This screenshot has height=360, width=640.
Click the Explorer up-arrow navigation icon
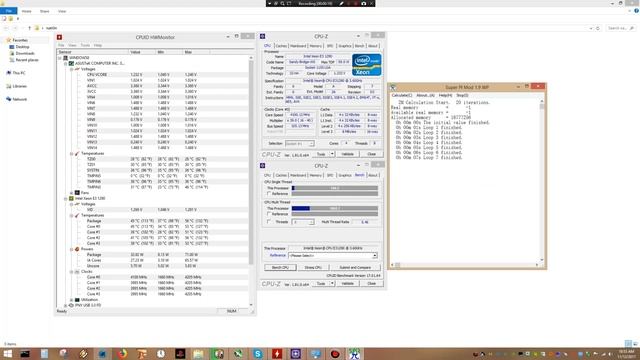(29, 28)
